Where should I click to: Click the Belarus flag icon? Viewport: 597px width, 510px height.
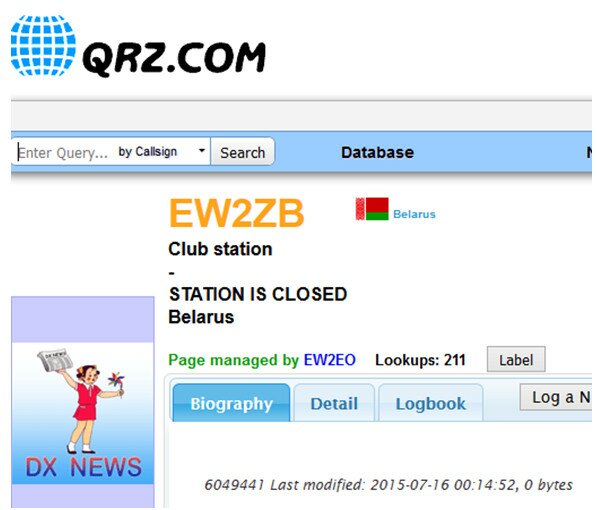(372, 209)
